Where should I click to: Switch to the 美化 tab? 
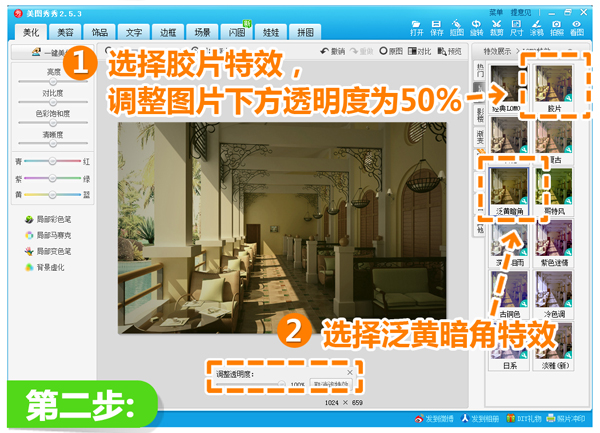pyautogui.click(x=31, y=32)
